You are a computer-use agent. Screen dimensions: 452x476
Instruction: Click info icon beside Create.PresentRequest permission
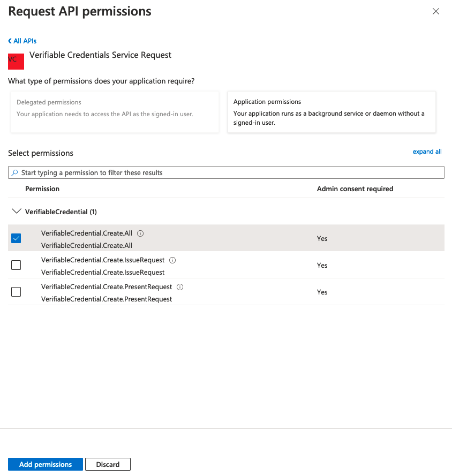pyautogui.click(x=180, y=287)
